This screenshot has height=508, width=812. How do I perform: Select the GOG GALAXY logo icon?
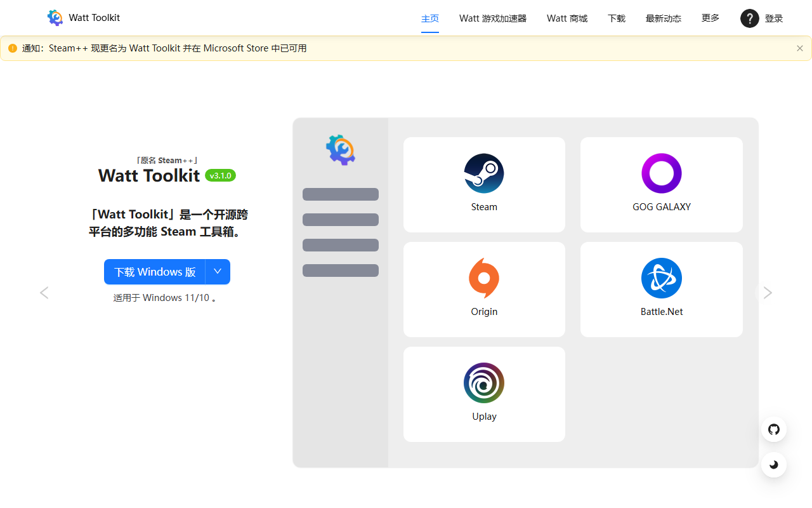pyautogui.click(x=662, y=173)
